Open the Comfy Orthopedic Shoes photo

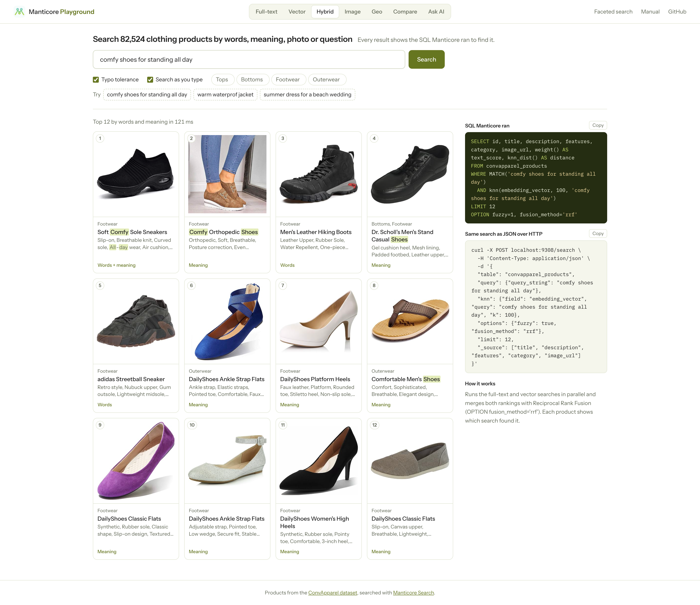[227, 174]
